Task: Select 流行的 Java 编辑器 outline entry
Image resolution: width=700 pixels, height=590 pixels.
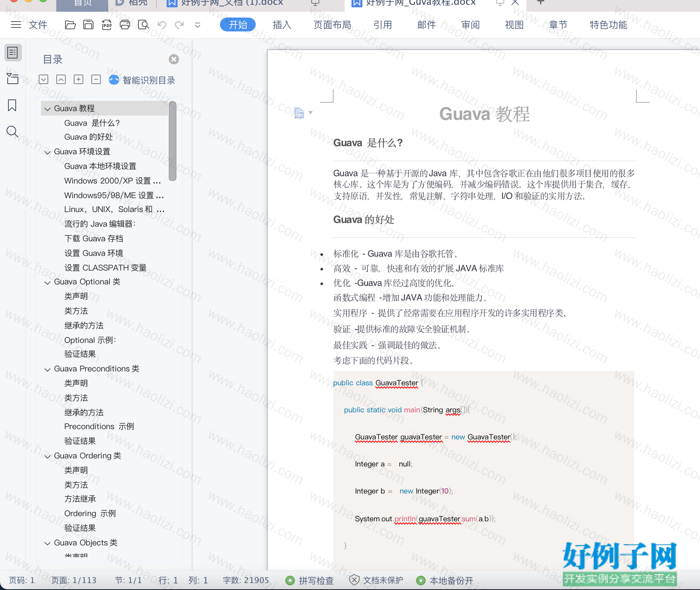Action: [100, 224]
